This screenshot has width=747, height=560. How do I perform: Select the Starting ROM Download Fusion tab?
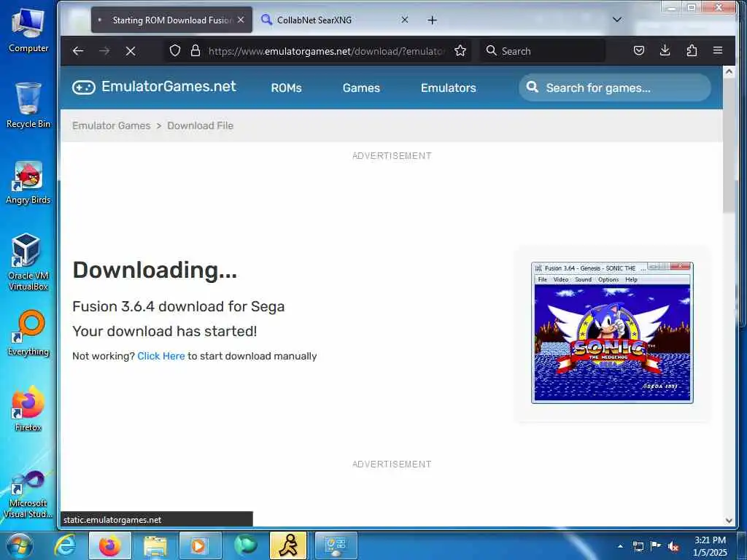(171, 20)
